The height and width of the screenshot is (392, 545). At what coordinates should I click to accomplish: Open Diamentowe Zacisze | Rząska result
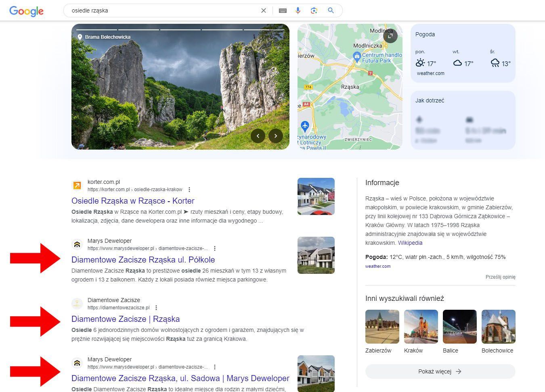click(x=126, y=319)
